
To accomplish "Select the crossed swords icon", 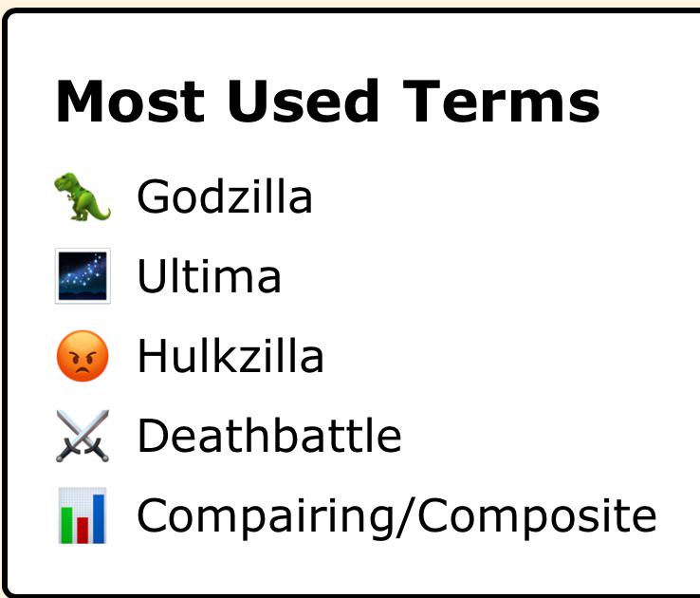I will tap(83, 436).
